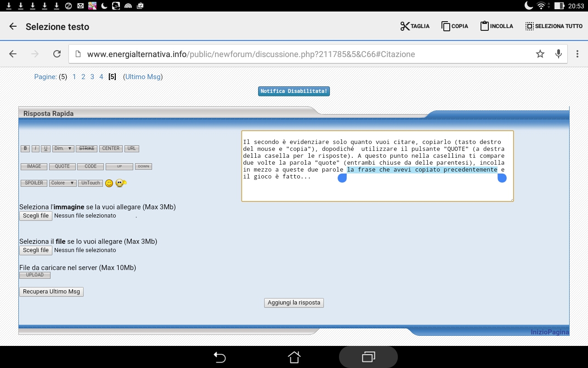Bookmark page with the star icon
The height and width of the screenshot is (368, 588).
point(540,54)
